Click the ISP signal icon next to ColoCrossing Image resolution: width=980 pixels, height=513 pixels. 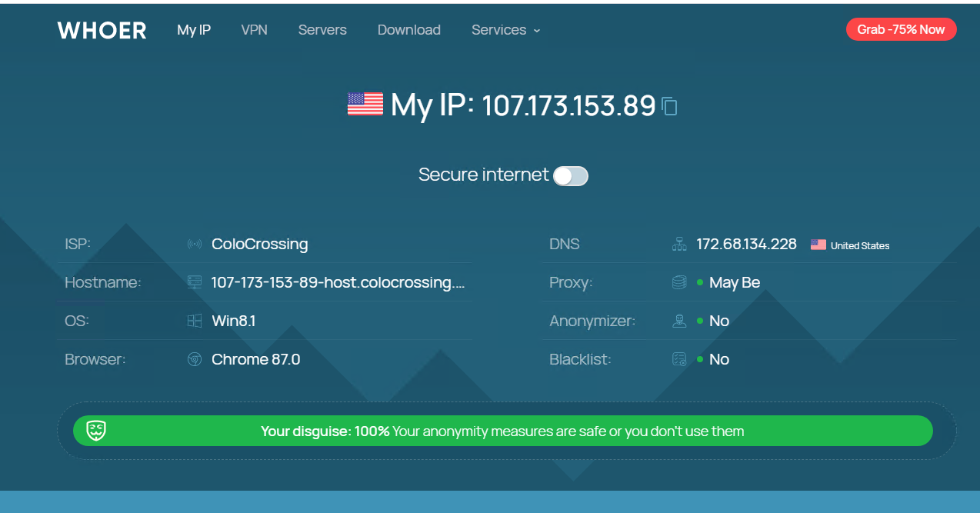(195, 245)
